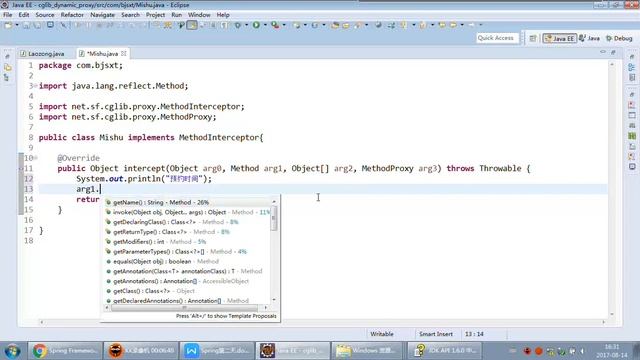Image resolution: width=640 pixels, height=360 pixels.
Task: Select the getModifiers() completion proposal
Action: click(x=187, y=242)
